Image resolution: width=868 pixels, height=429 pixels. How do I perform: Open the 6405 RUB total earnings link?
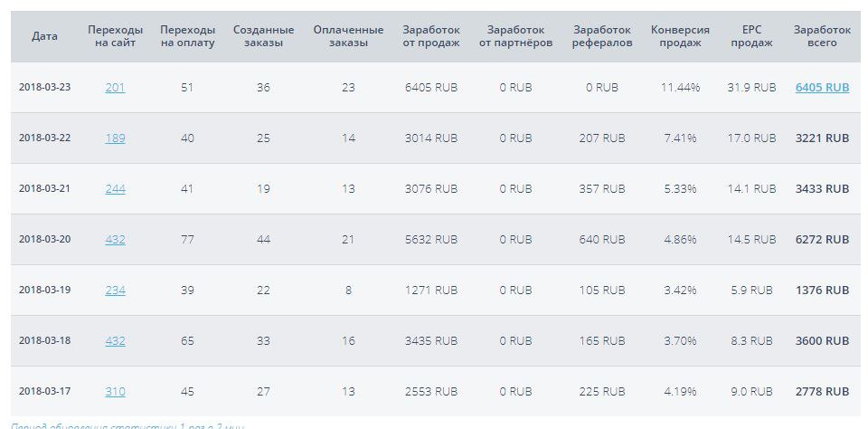coord(822,88)
